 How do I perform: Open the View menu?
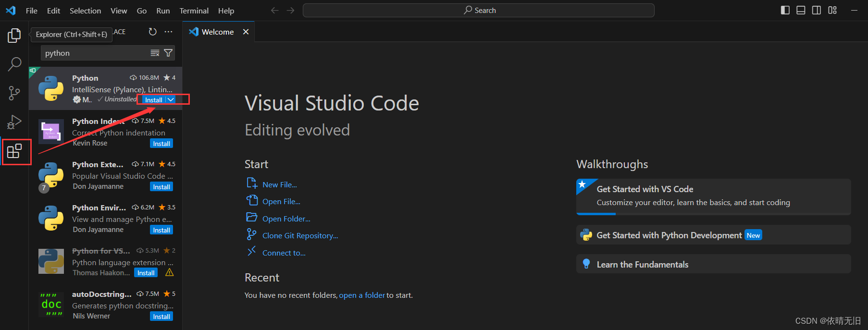tap(119, 11)
